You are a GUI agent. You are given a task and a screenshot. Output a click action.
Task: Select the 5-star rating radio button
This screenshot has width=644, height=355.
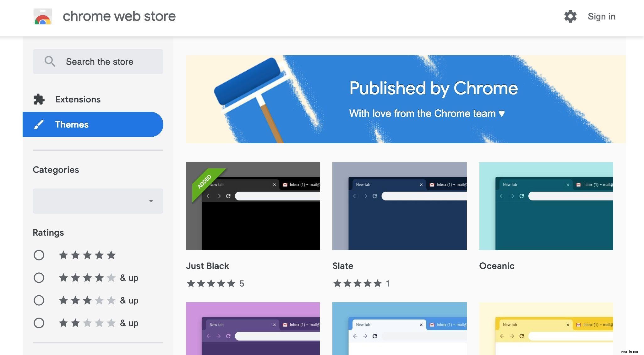tap(39, 254)
